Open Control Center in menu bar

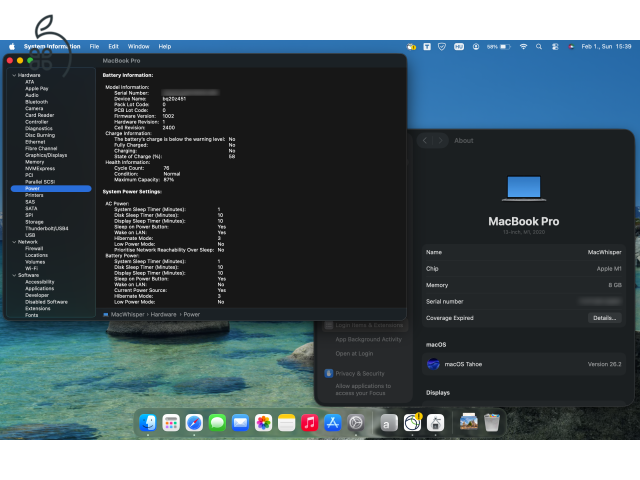click(x=555, y=47)
